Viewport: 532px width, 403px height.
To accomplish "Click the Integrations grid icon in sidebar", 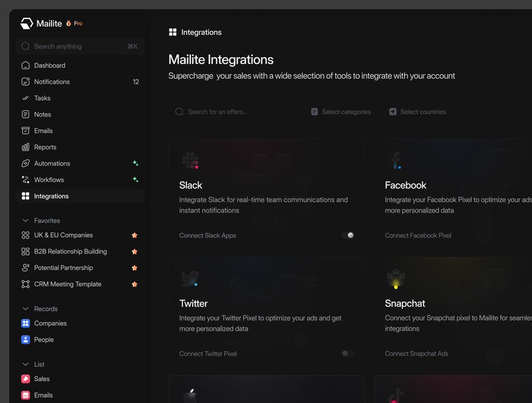I will [x=25, y=196].
